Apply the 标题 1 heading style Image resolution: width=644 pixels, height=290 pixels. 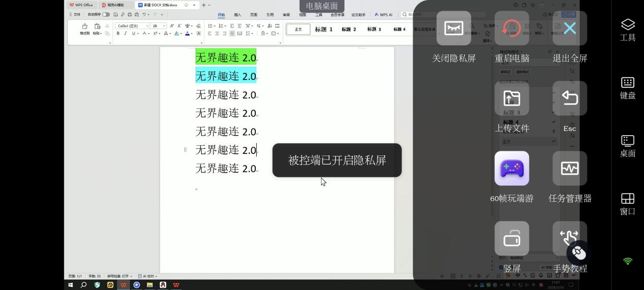324,30
